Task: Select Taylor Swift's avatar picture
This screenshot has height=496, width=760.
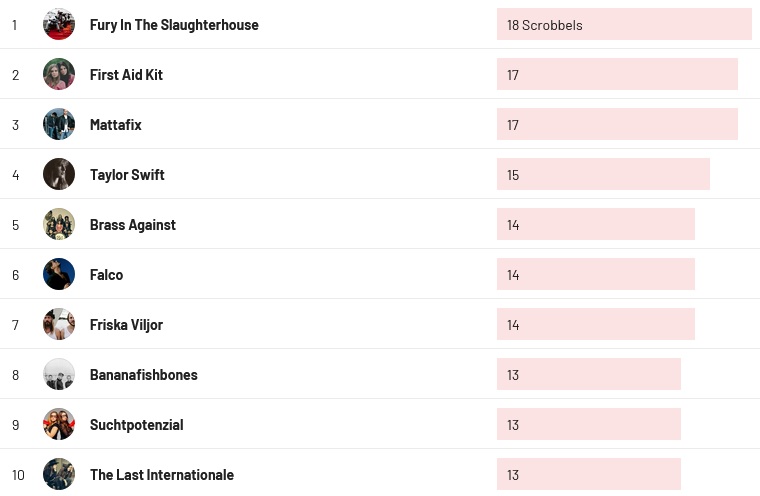Action: tap(59, 174)
